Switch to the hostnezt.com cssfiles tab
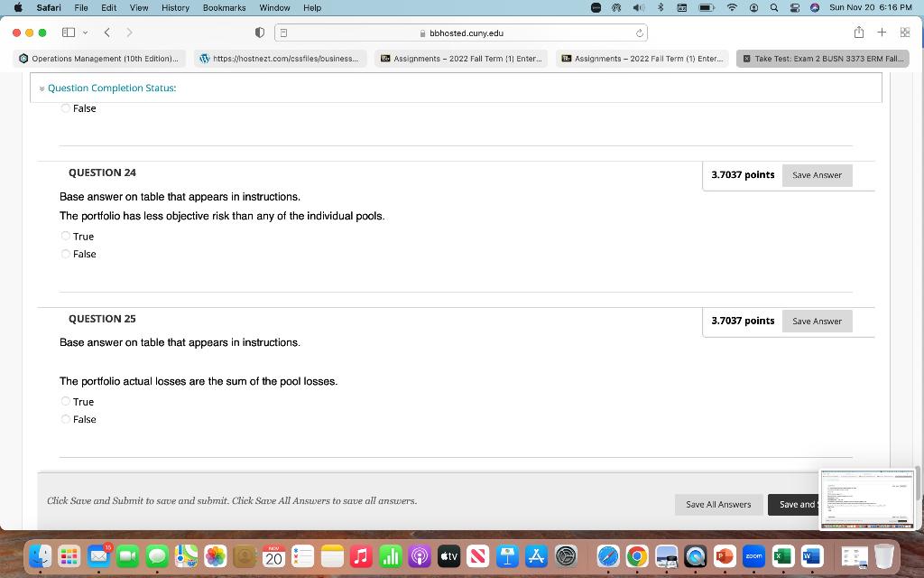The image size is (924, 578). (x=281, y=59)
